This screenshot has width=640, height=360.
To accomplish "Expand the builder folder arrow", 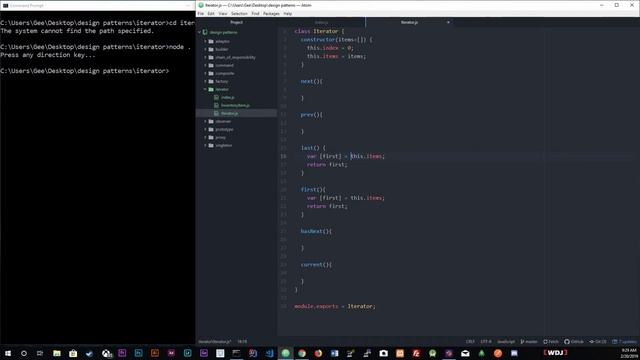I will click(205, 49).
